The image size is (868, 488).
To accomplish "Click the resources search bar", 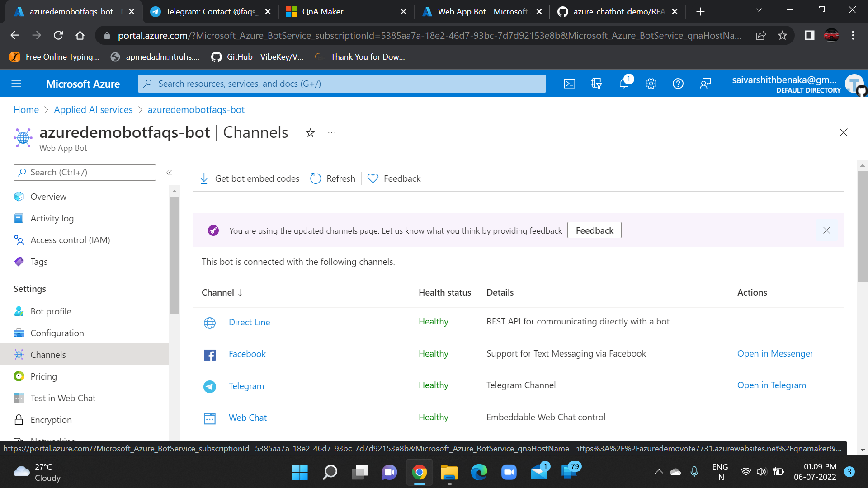I will (x=342, y=83).
